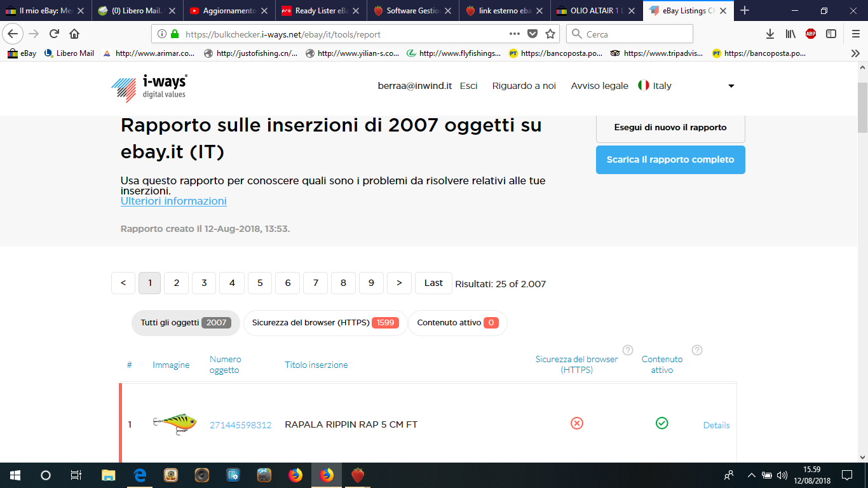Screen dimensions: 868x488
Task: Open a new tab with the plus icon
Action: tap(745, 11)
